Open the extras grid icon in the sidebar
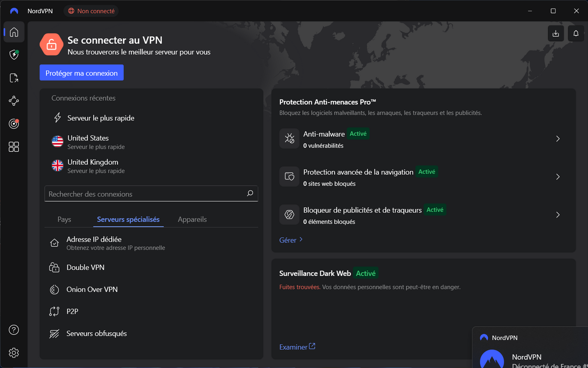Image resolution: width=588 pixels, height=368 pixels. (14, 147)
